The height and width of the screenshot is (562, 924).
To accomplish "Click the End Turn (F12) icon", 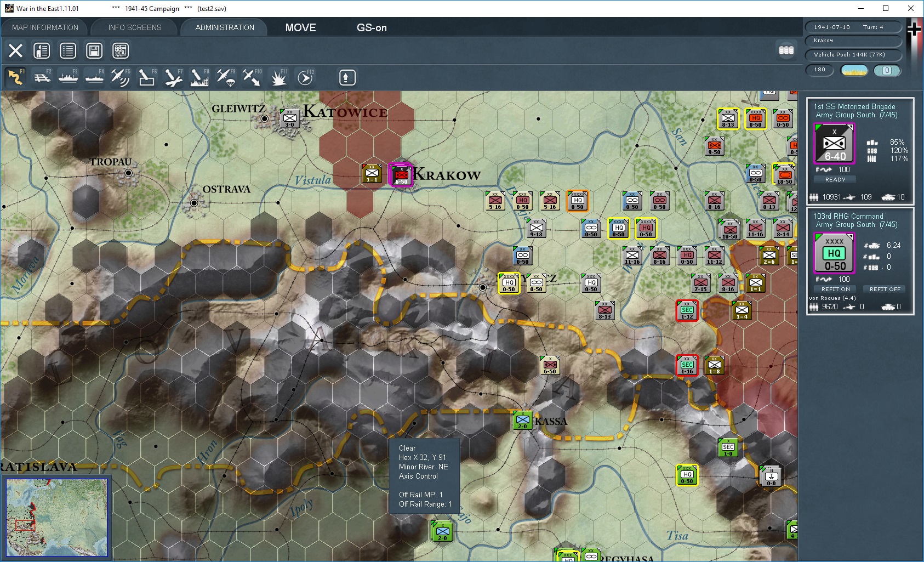I will point(305,77).
